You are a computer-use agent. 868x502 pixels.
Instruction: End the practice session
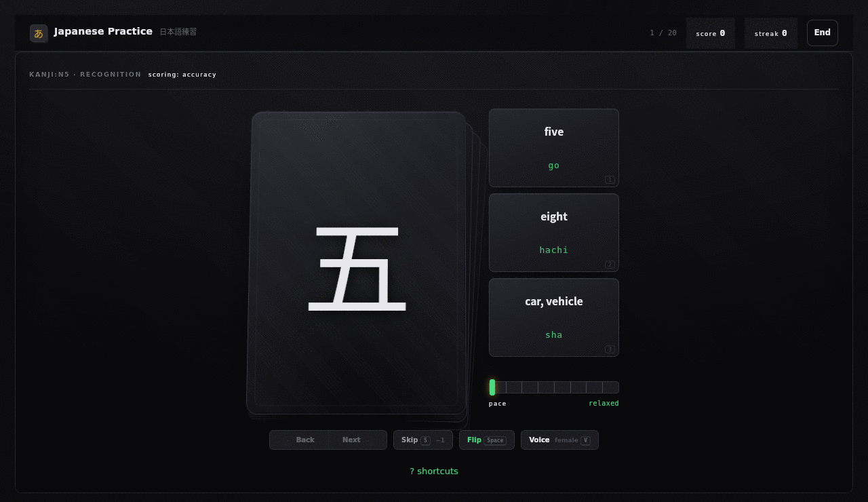tap(823, 33)
